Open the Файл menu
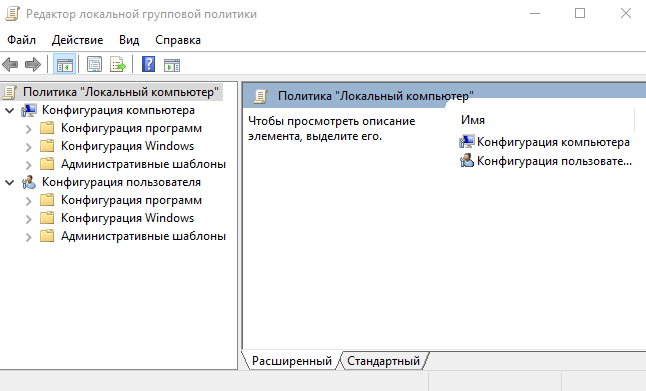646x391 pixels. tap(21, 40)
